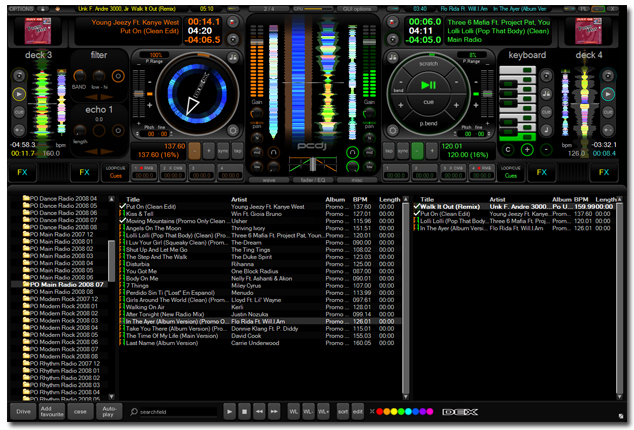Open the right deck 8% P.Range selector
Viewport: 634px width, 430px height.
coord(472,55)
